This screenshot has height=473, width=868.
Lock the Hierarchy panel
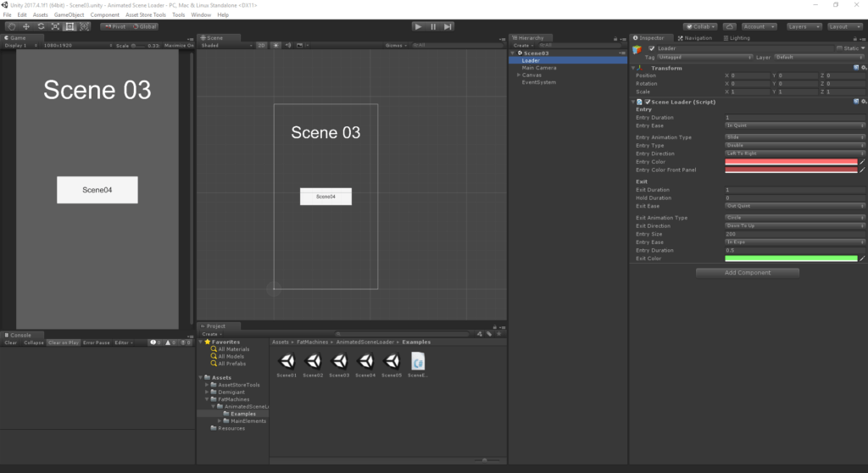(615, 39)
